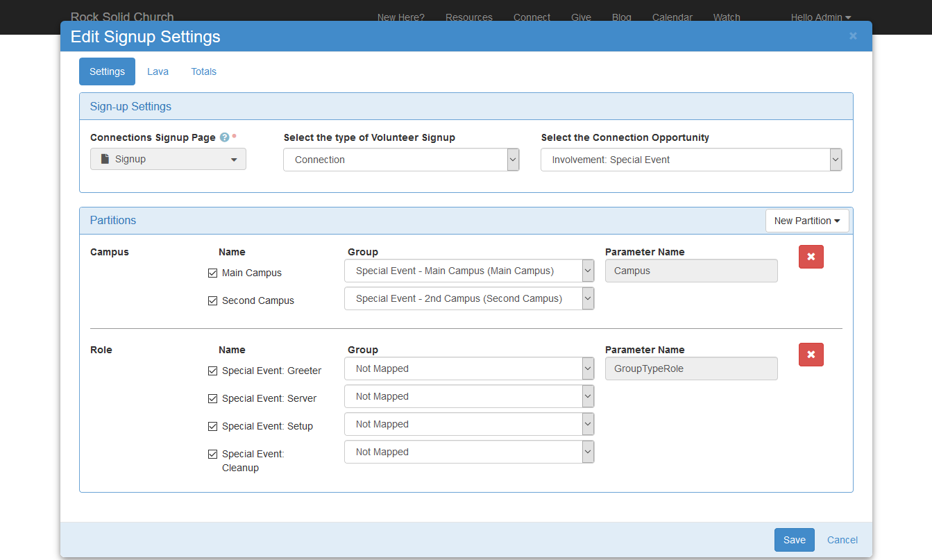The height and width of the screenshot is (560, 932).
Task: Switch to the Totals tab
Action: (203, 71)
